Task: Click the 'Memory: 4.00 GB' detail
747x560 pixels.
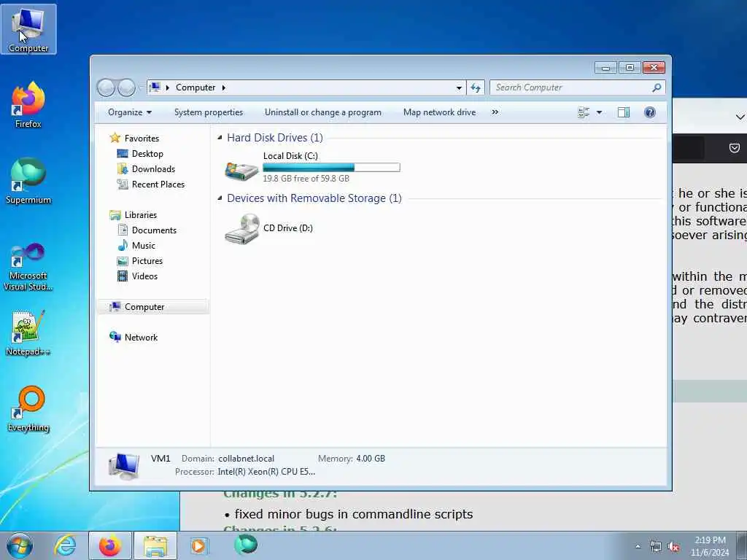Action: [x=352, y=459]
